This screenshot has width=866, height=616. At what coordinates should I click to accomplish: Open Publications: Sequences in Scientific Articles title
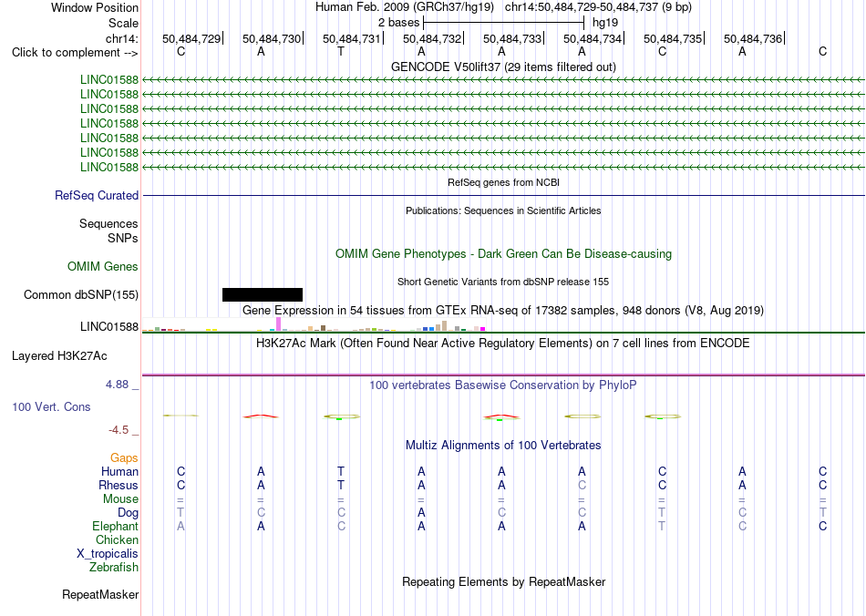pos(503,210)
